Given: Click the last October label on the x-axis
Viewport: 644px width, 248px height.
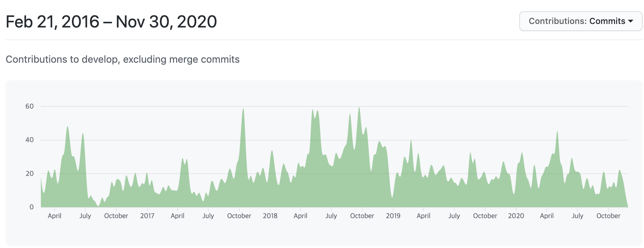Looking at the screenshot, I should click(608, 216).
